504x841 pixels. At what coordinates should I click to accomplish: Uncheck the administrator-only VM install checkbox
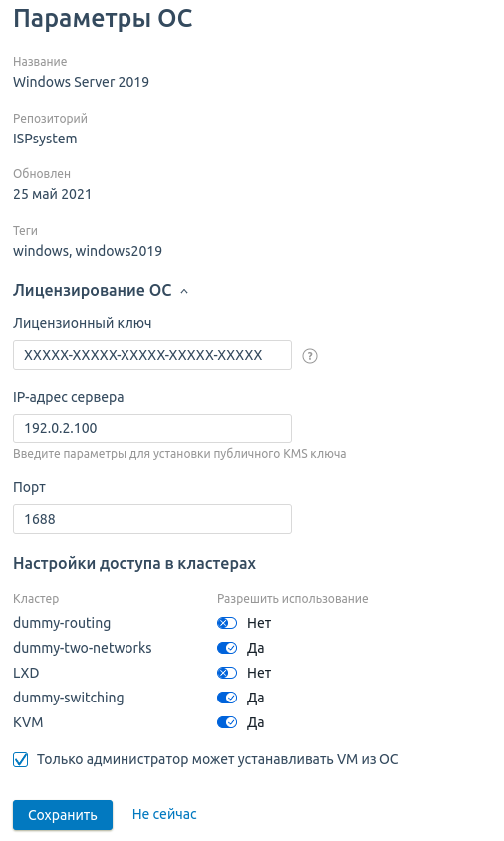click(20, 759)
